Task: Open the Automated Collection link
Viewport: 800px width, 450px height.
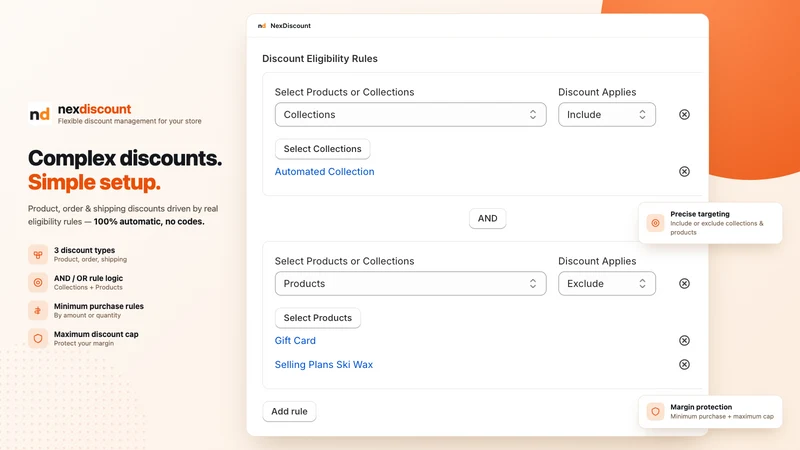Action: 324,171
